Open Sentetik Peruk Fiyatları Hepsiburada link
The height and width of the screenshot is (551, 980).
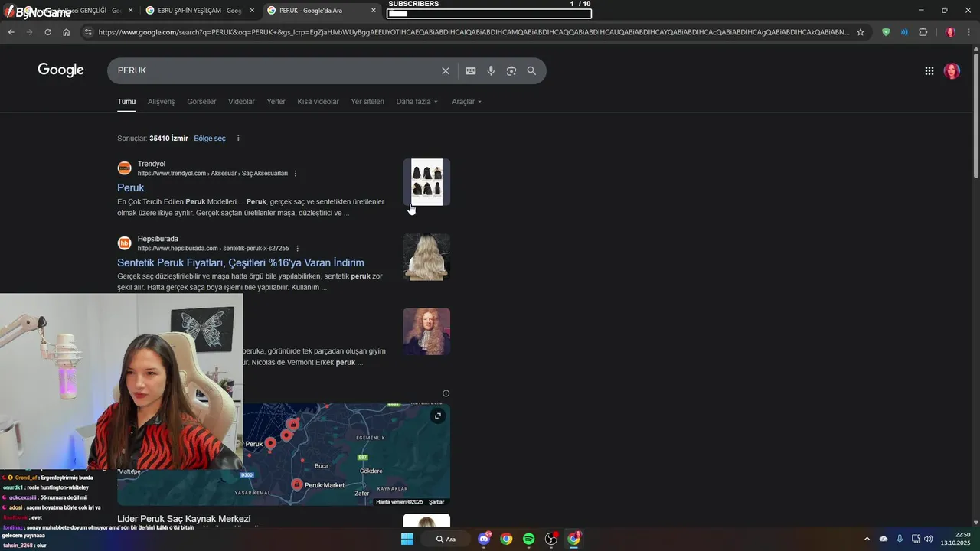[240, 262]
